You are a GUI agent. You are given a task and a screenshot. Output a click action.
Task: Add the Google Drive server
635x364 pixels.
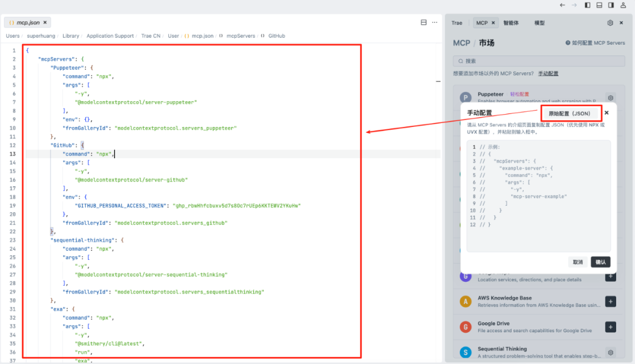(x=610, y=327)
